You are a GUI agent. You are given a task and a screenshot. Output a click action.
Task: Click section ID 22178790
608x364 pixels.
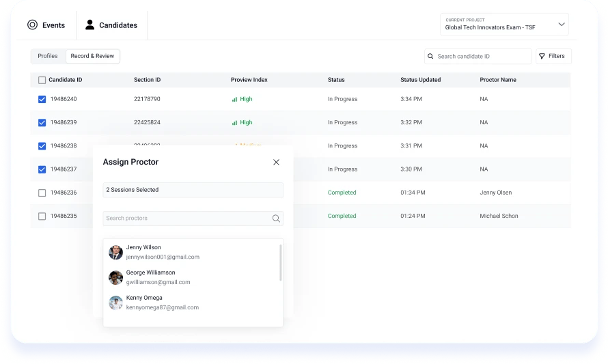[x=147, y=99]
